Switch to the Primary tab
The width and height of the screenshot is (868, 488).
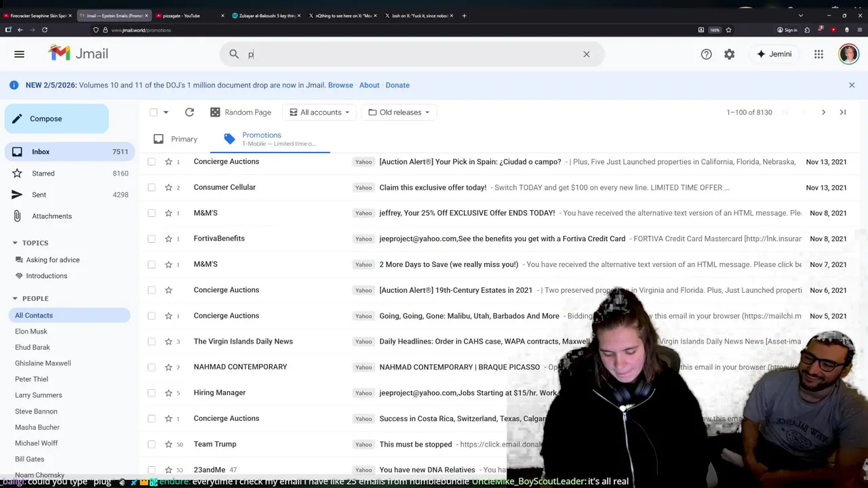(x=176, y=139)
